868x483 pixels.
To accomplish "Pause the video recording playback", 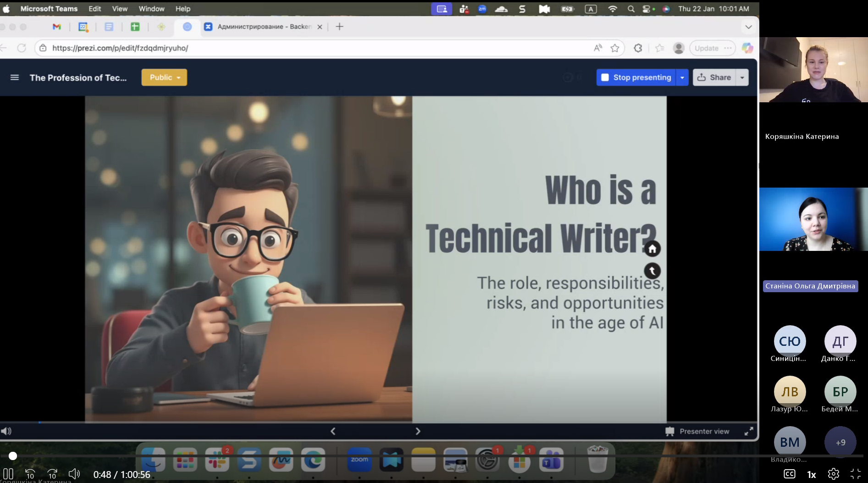I will [x=8, y=474].
